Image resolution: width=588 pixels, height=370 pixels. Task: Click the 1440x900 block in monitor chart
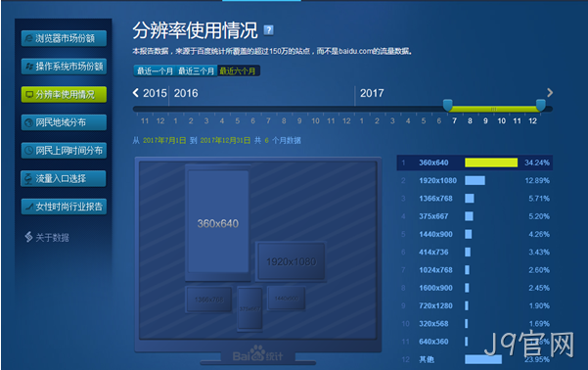point(286,298)
